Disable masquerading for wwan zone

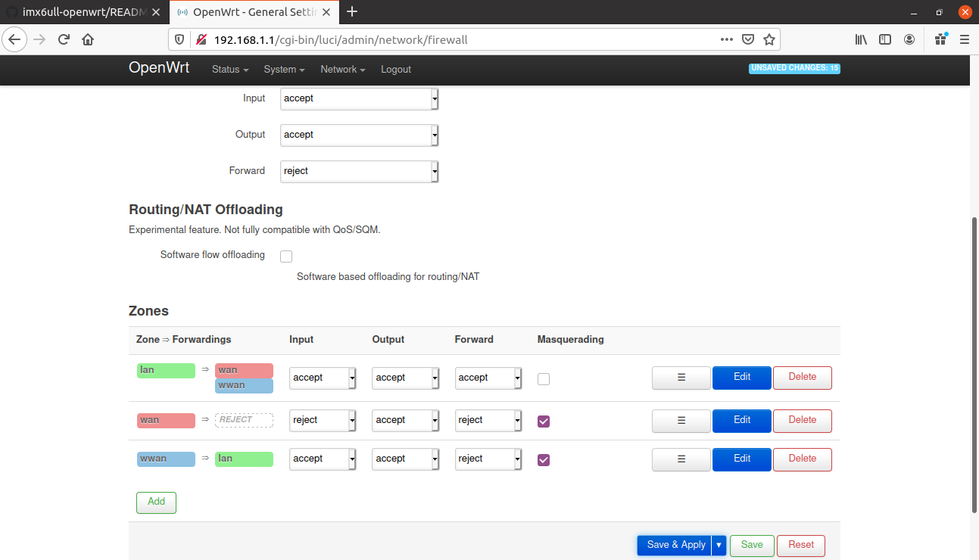tap(544, 460)
